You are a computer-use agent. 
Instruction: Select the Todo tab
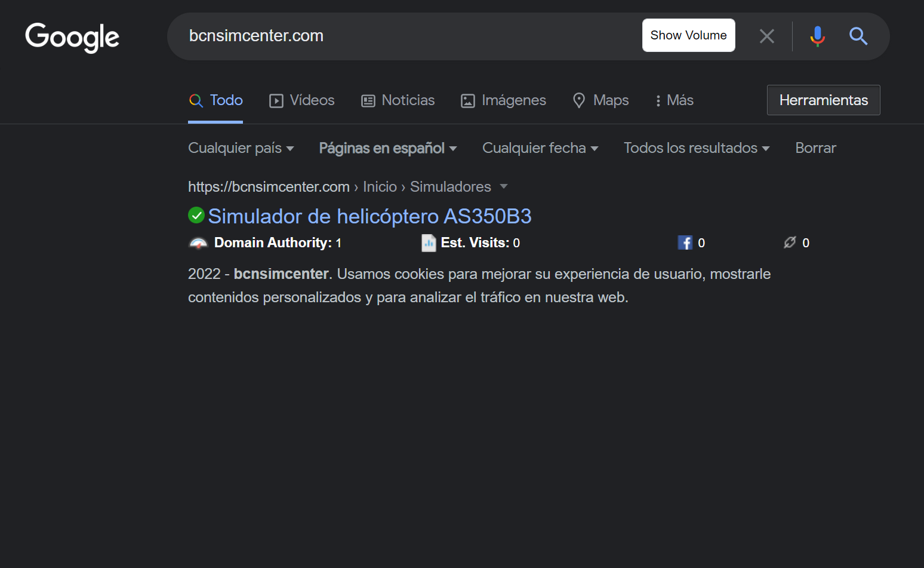pyautogui.click(x=215, y=100)
